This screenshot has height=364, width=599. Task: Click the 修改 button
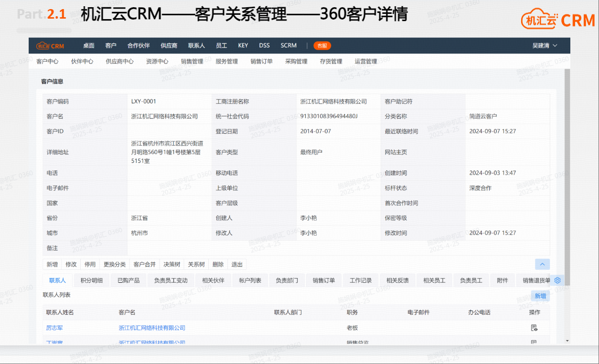(71, 265)
